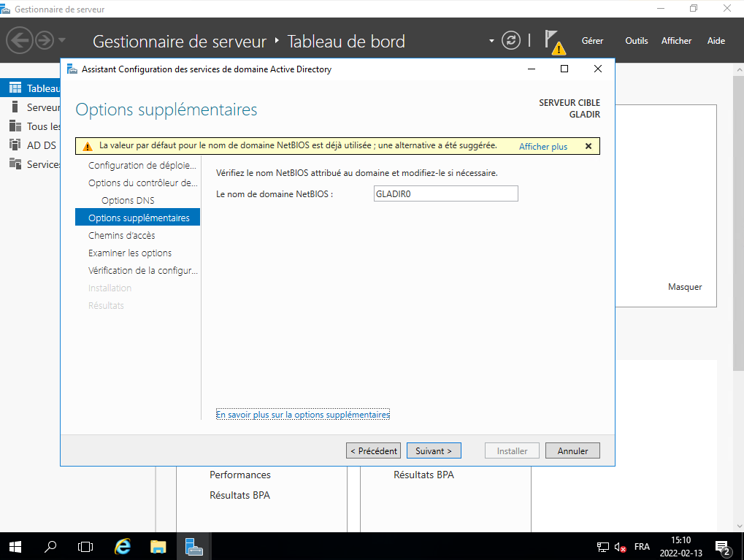Image resolution: width=744 pixels, height=560 pixels.
Task: Click the taskbar search magnifier icon
Action: click(x=50, y=546)
